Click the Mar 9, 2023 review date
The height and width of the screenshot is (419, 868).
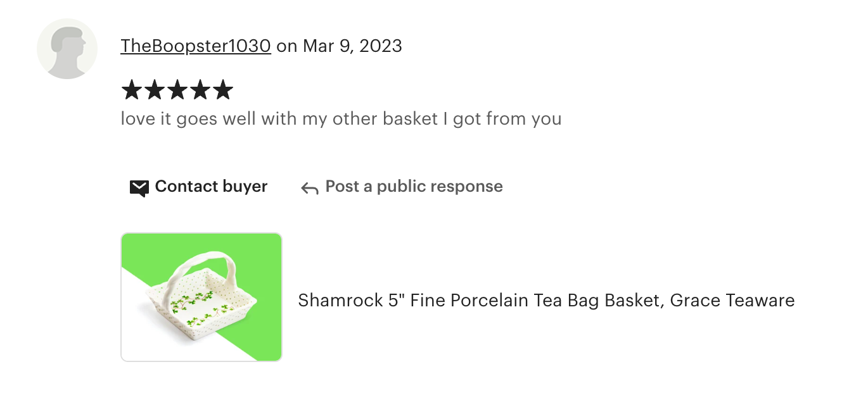(x=352, y=46)
